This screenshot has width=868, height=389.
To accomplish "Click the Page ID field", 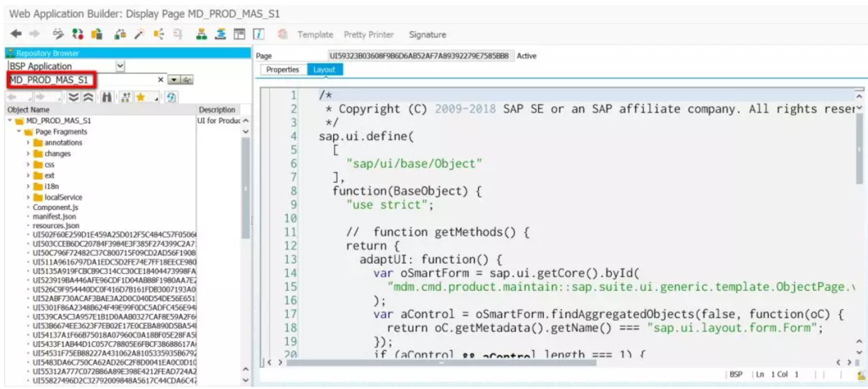I will (x=421, y=55).
